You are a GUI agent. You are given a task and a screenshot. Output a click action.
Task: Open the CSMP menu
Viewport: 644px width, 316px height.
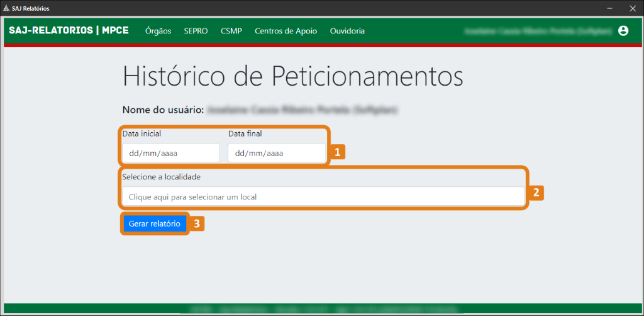pyautogui.click(x=231, y=31)
